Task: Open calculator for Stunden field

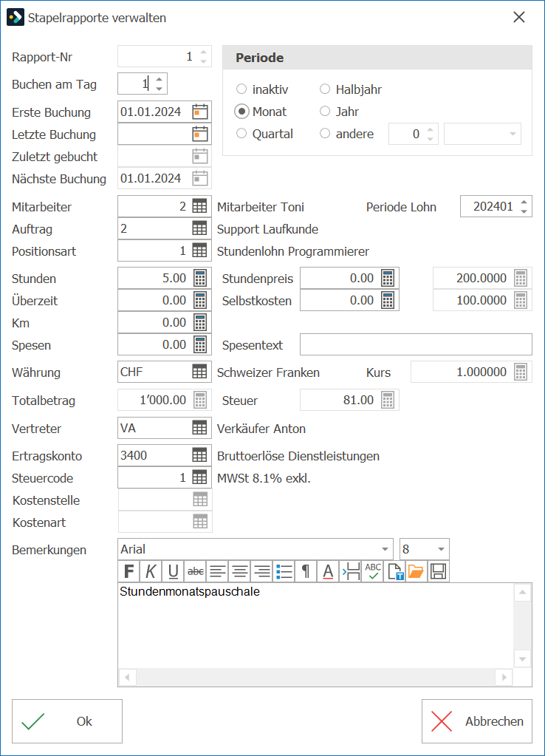Action: click(200, 278)
